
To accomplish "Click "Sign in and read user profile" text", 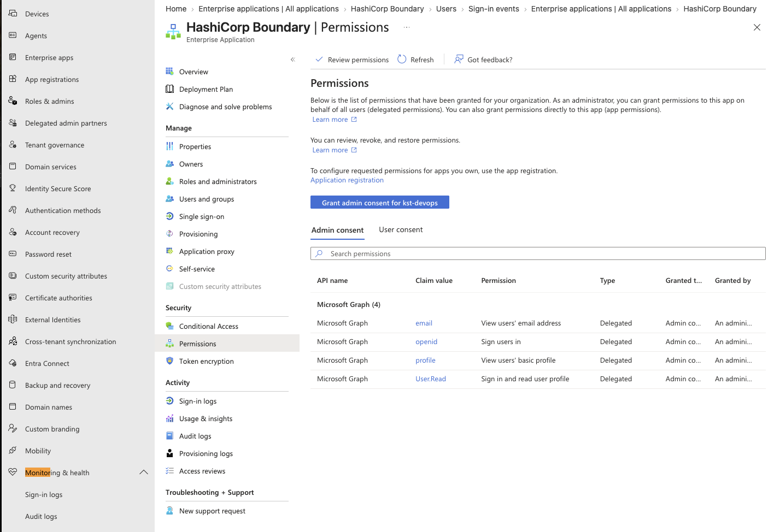I will 525,379.
